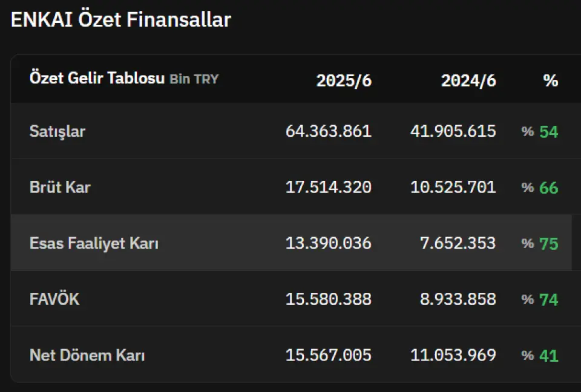Screen dimensions: 581x392
Task: Click the green 54 percent change figure
Action: click(x=549, y=132)
